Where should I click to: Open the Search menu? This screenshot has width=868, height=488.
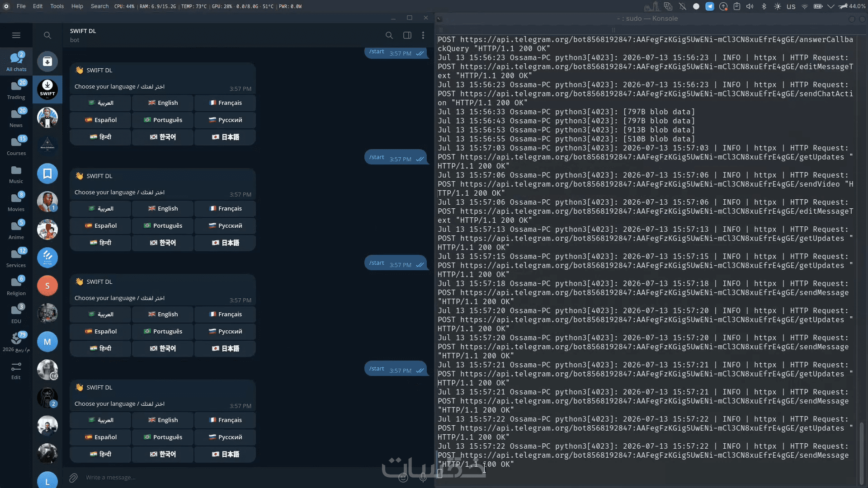coord(99,6)
